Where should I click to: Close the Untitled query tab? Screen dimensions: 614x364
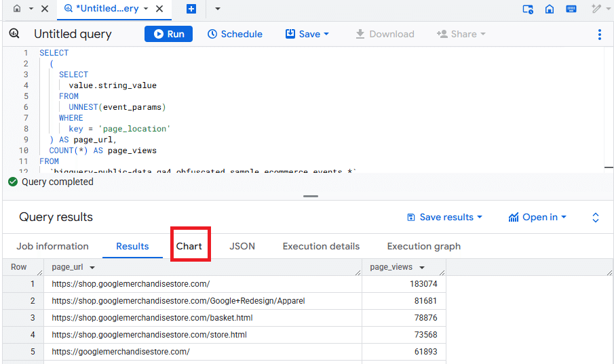(159, 9)
